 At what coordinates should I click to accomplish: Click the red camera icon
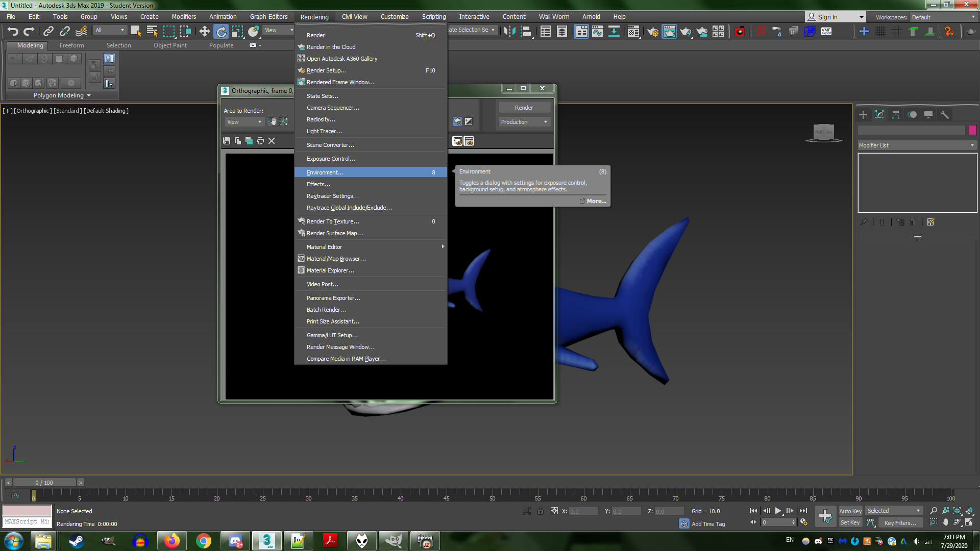740,32
